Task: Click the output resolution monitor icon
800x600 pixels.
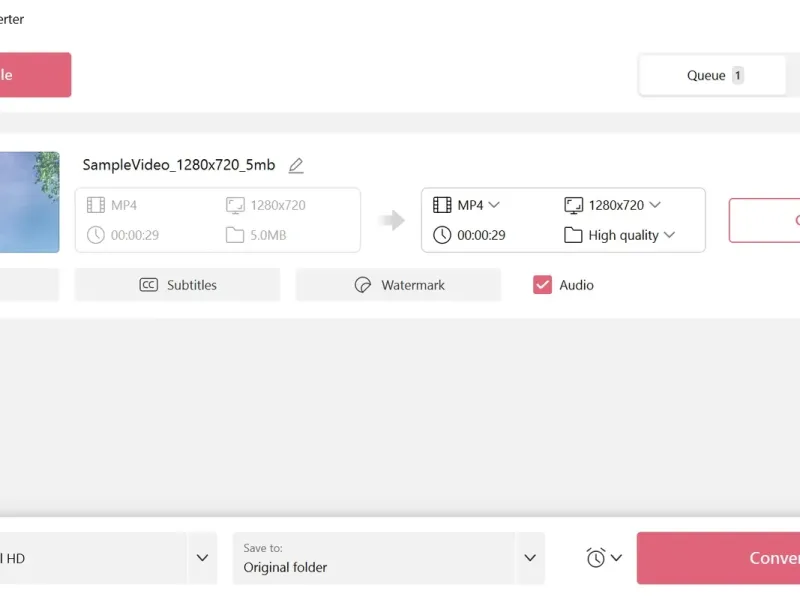Action: pyautogui.click(x=573, y=206)
